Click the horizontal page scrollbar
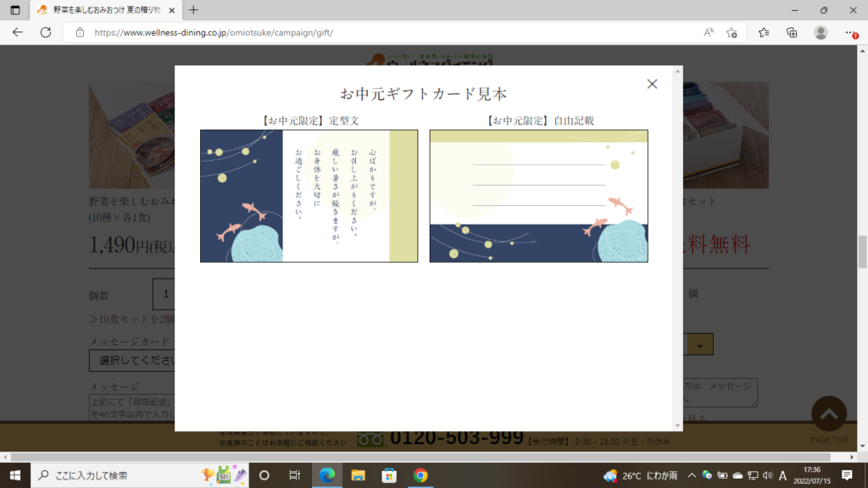The width and height of the screenshot is (868, 488). 420,457
